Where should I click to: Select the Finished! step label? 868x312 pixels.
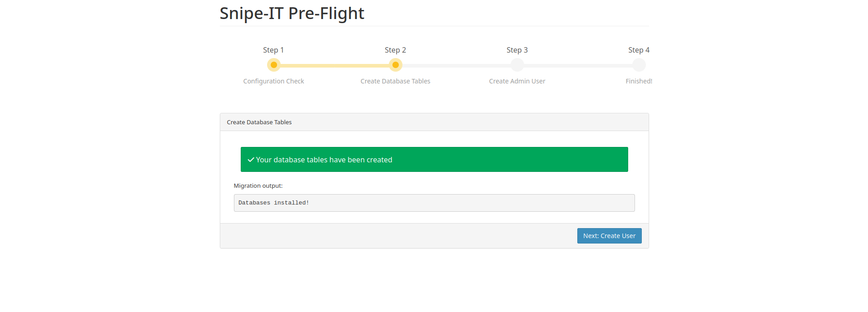coord(639,81)
